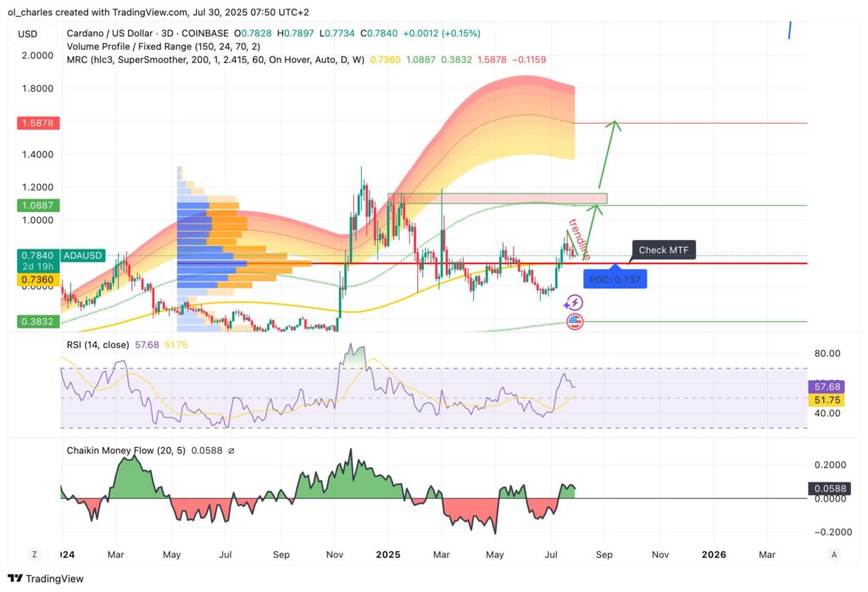Select the purple lightning bolt signal icon
Viewport: 868px width, 592px height.
[576, 300]
